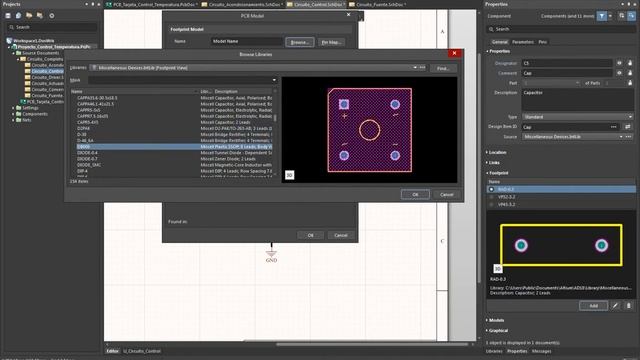The image size is (640, 360).
Task: Expand the Graphical section
Action: pos(498,330)
